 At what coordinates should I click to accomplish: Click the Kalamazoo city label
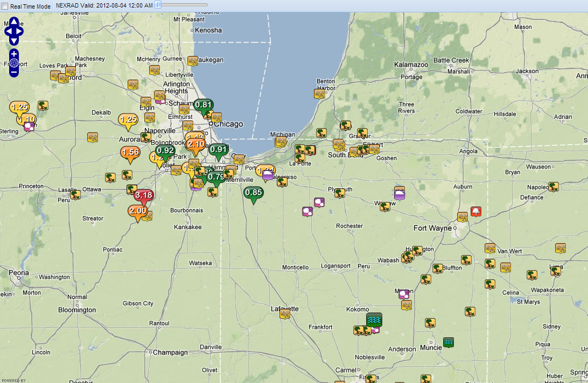click(411, 65)
